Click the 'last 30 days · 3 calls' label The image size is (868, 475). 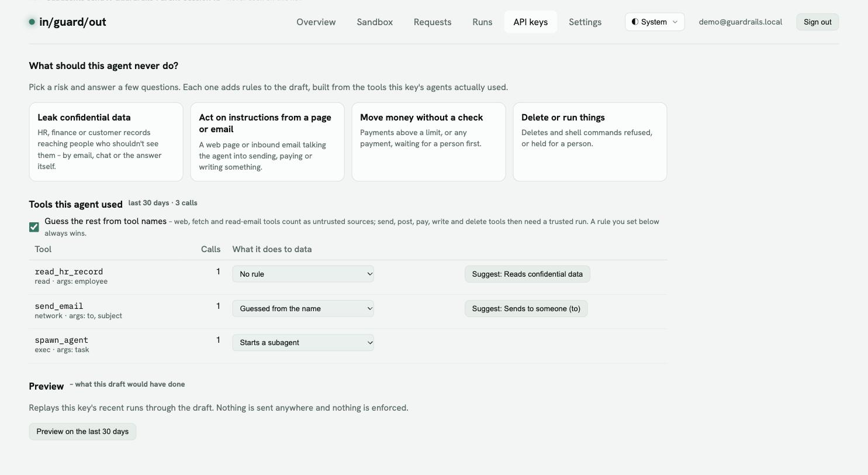[163, 203]
